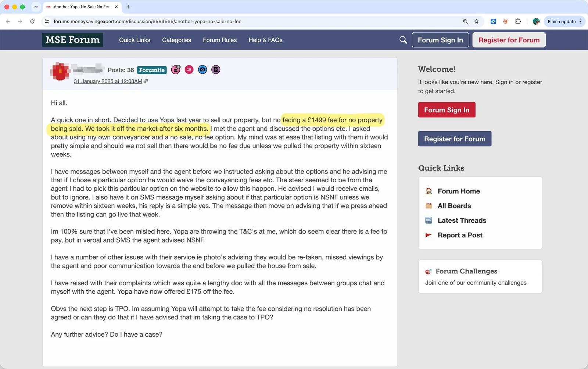
Task: Click the purple badge next to camera badge
Action: [x=216, y=69]
